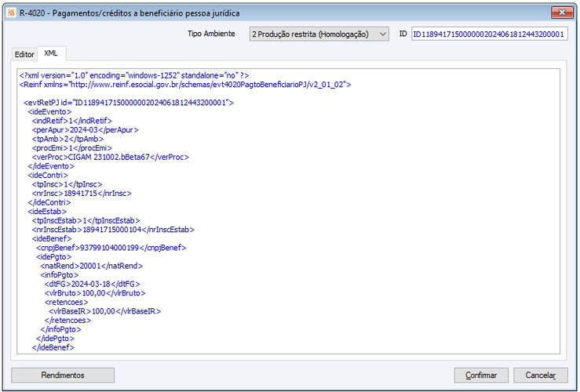Expand the Tipo Ambiente dropdown arrow
The width and height of the screenshot is (580, 392).
[x=383, y=34]
